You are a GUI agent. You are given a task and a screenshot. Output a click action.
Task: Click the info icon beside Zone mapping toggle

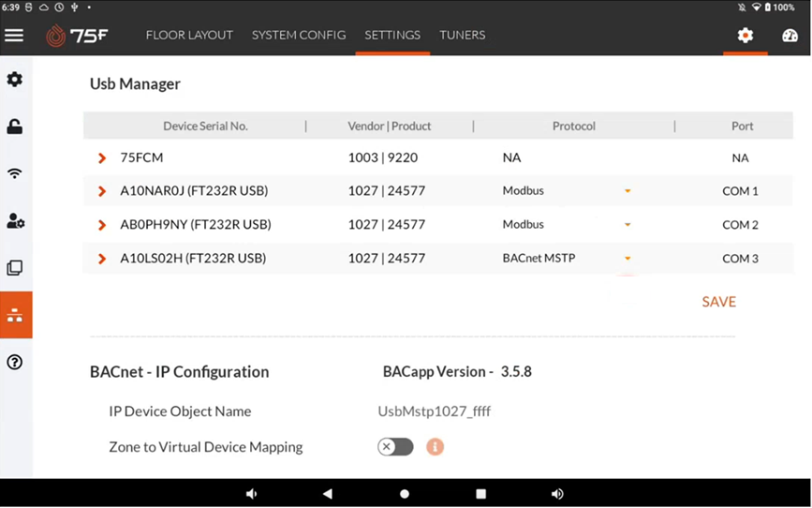pyautogui.click(x=435, y=446)
